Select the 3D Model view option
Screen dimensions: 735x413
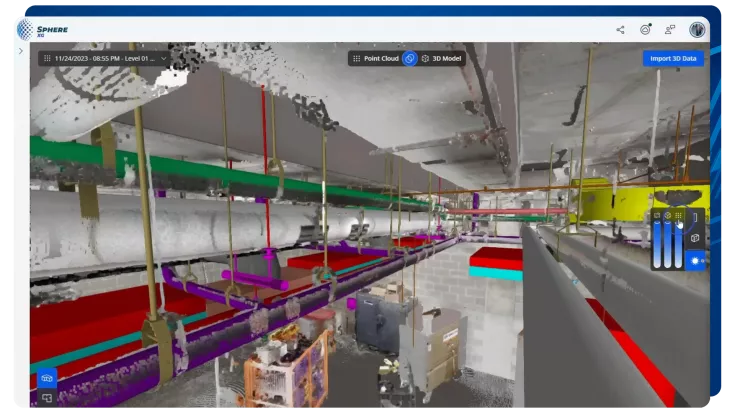click(441, 59)
